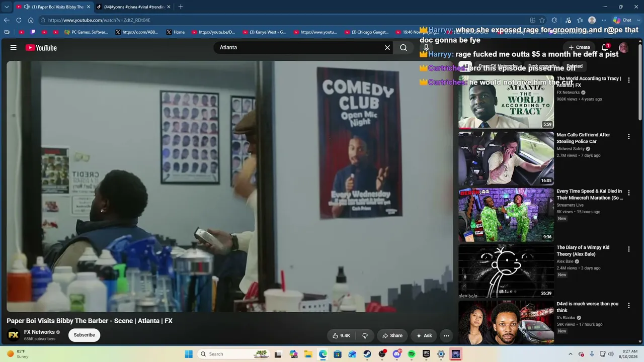Screen dimensions: 644x362
Task: Open the Ask button below the video
Action: (424, 335)
